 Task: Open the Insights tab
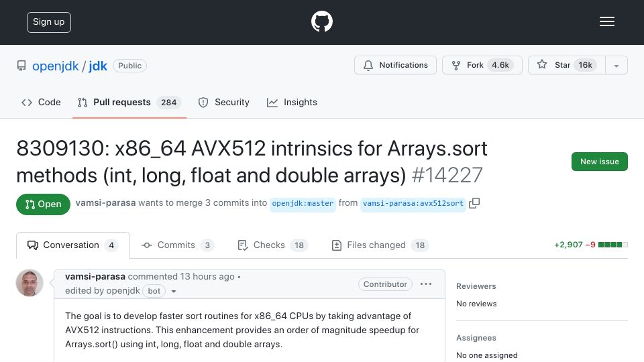292,102
